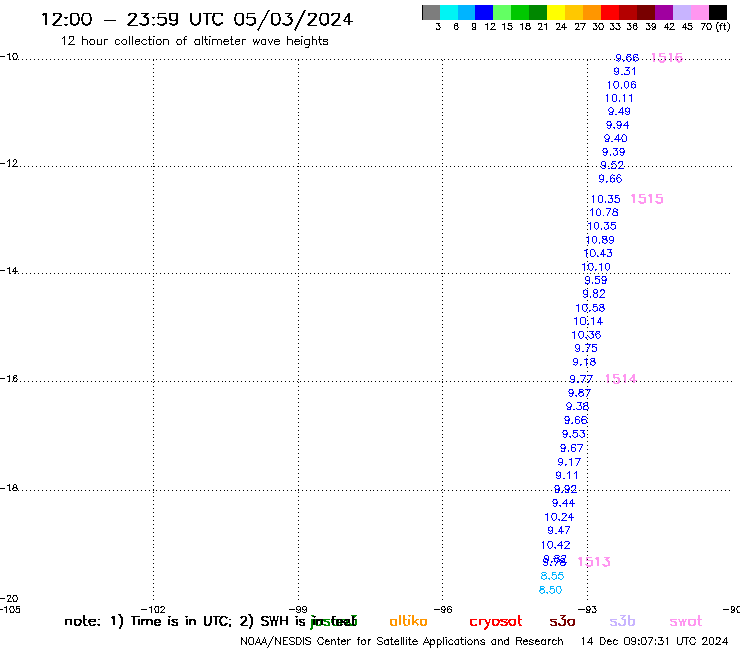Click the longitude axis label '-102'

pos(153,609)
